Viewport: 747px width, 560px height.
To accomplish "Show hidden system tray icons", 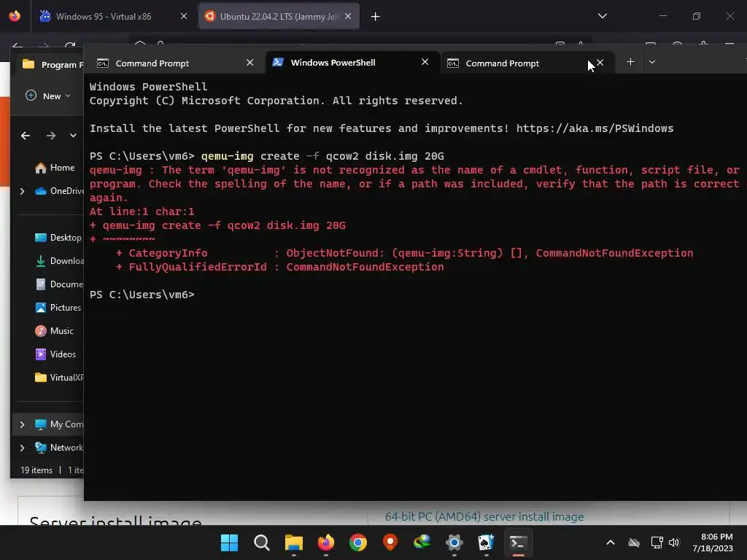I will [x=611, y=542].
